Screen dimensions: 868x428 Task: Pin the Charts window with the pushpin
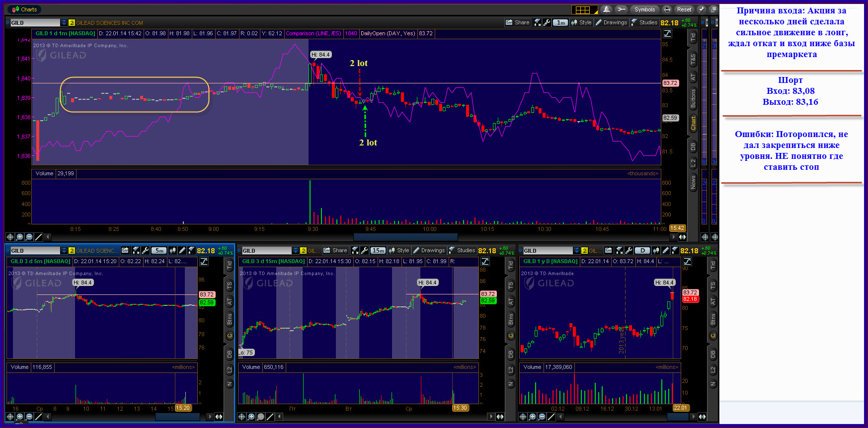click(702, 9)
